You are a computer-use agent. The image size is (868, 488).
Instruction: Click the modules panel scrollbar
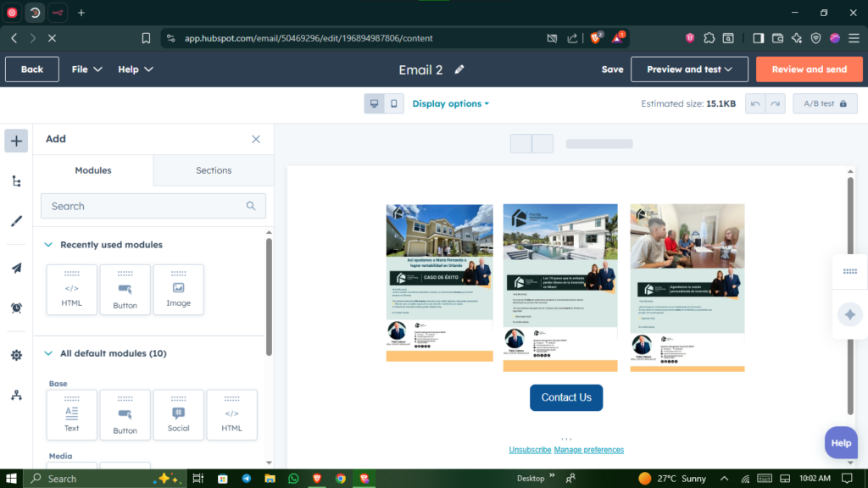[269, 297]
